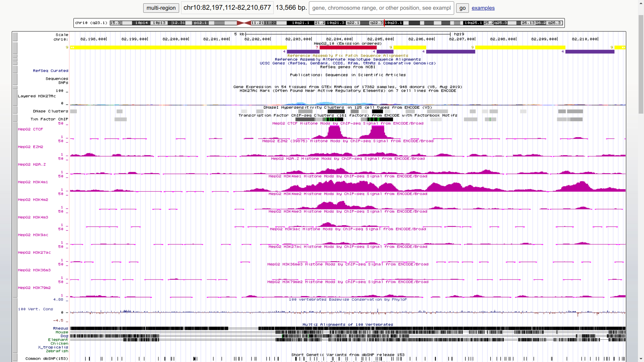
Task: Click the gene or position search field
Action: click(381, 8)
